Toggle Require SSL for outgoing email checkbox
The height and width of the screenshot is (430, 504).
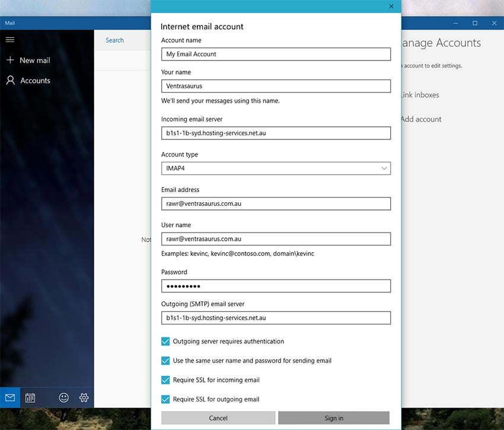click(x=165, y=399)
